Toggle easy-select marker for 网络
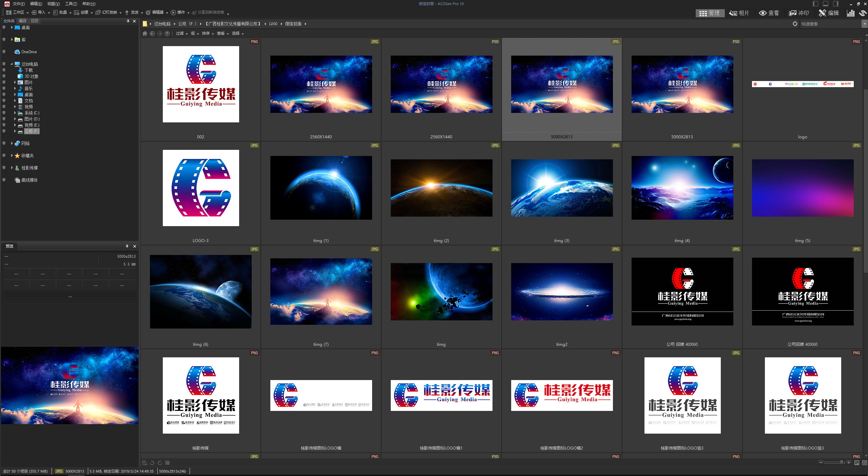 tap(4, 143)
